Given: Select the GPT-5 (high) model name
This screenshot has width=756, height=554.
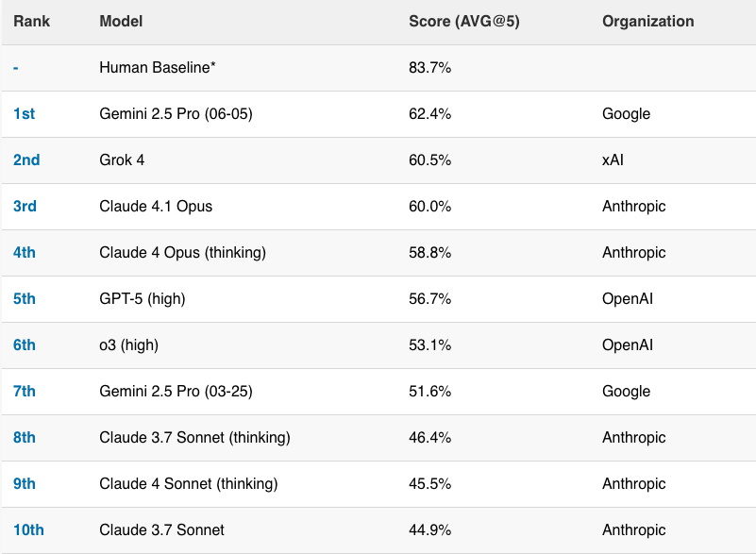Looking at the screenshot, I should tap(143, 299).
